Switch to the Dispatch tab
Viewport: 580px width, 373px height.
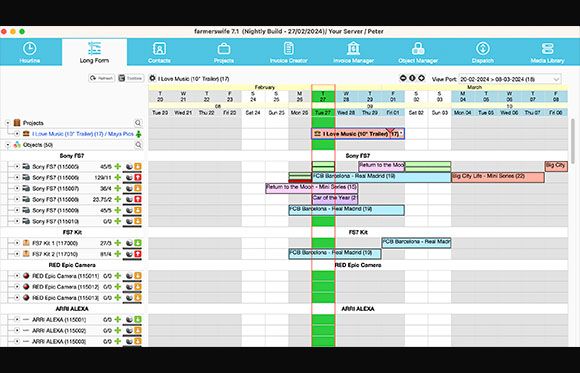[x=483, y=52]
